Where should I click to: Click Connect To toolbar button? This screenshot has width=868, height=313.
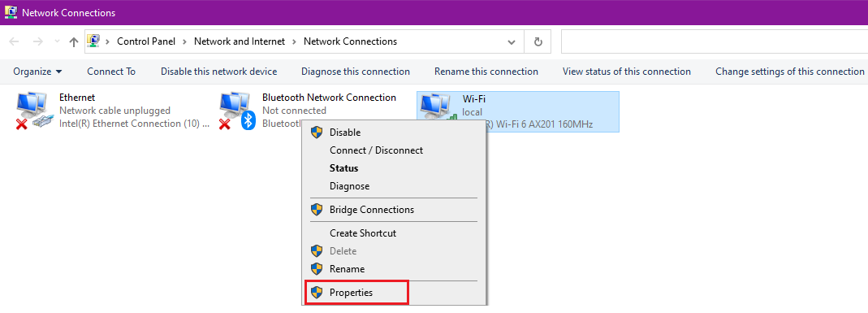pos(111,72)
